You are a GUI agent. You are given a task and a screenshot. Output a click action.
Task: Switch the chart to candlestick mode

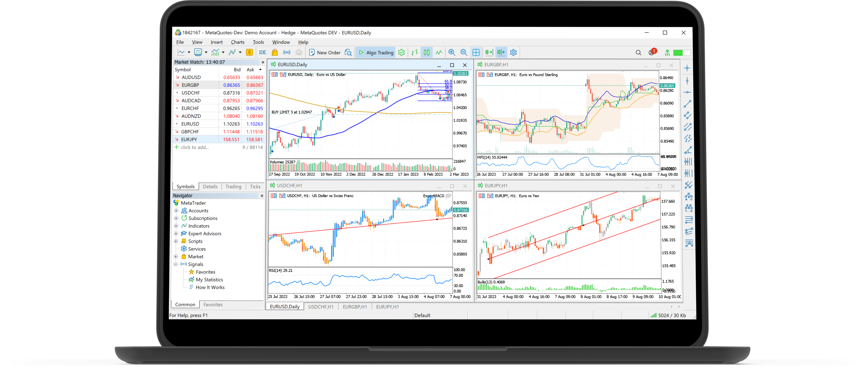[426, 52]
